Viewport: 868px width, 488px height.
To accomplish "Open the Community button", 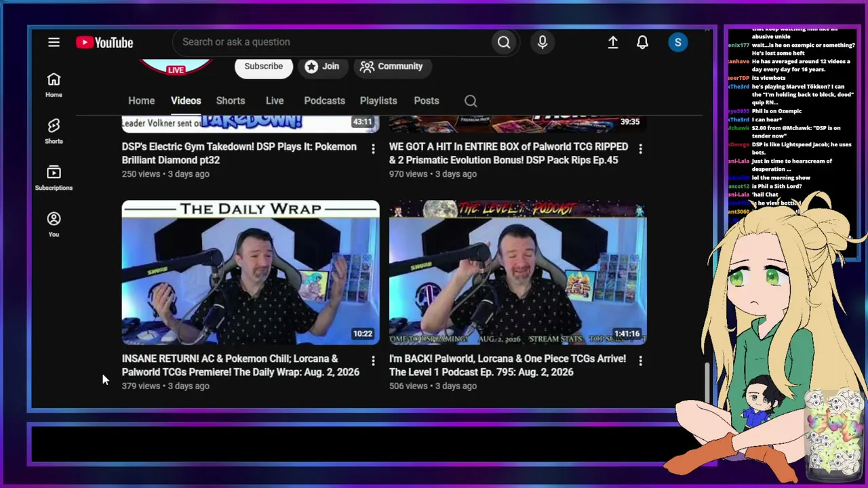I will click(391, 66).
